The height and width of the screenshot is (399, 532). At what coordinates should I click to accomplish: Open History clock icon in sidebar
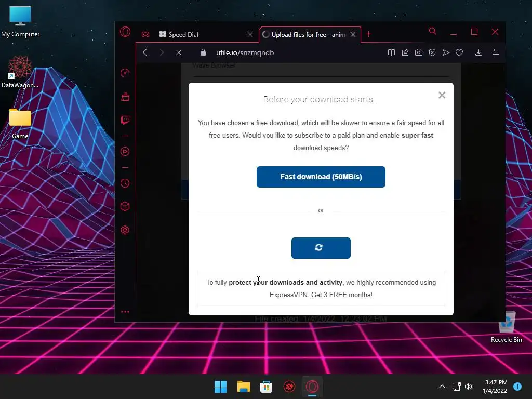[x=125, y=183]
